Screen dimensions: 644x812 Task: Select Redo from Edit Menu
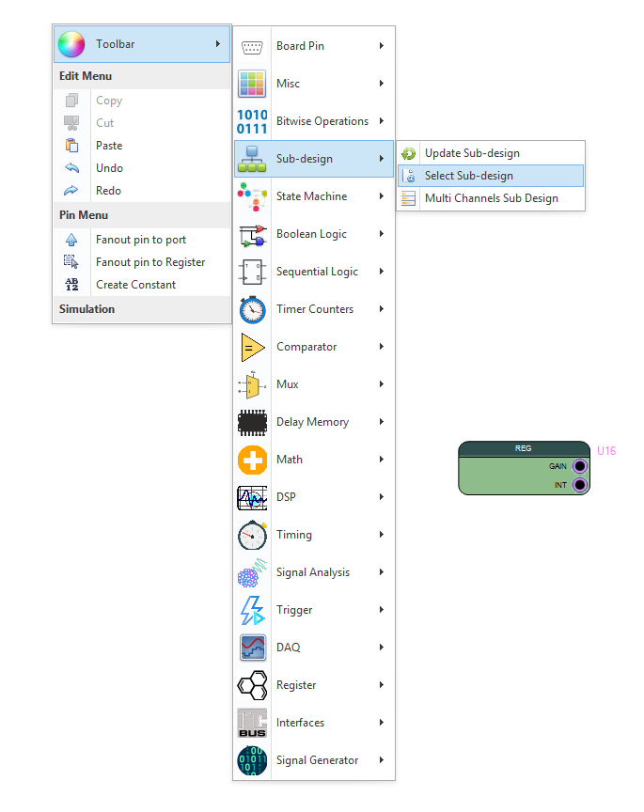142,191
